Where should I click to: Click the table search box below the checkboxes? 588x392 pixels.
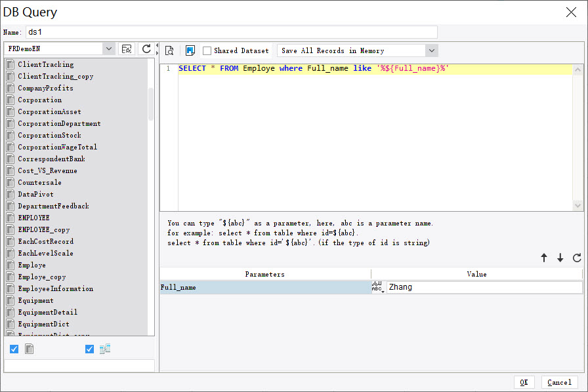(79, 366)
